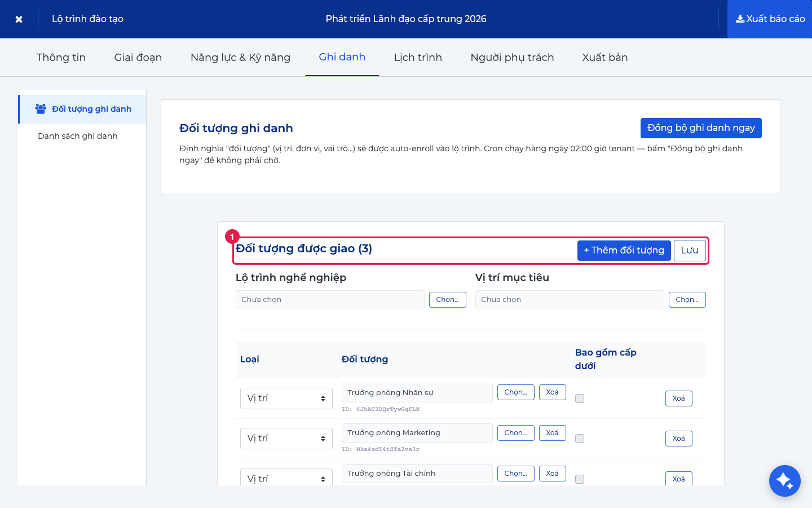
Task: Click the Trưởng phòng Marketing text field
Action: pyautogui.click(x=417, y=433)
